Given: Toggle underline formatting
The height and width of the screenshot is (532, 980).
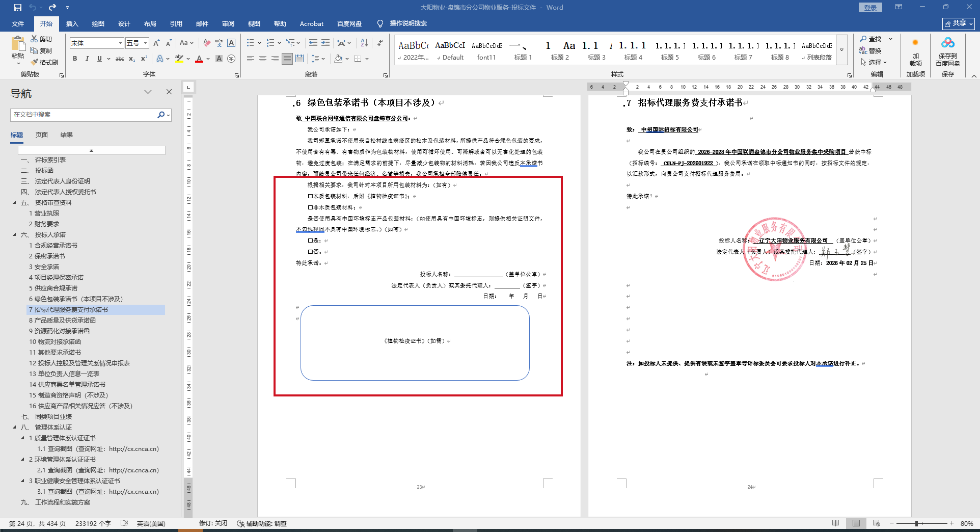Looking at the screenshot, I should [99, 59].
